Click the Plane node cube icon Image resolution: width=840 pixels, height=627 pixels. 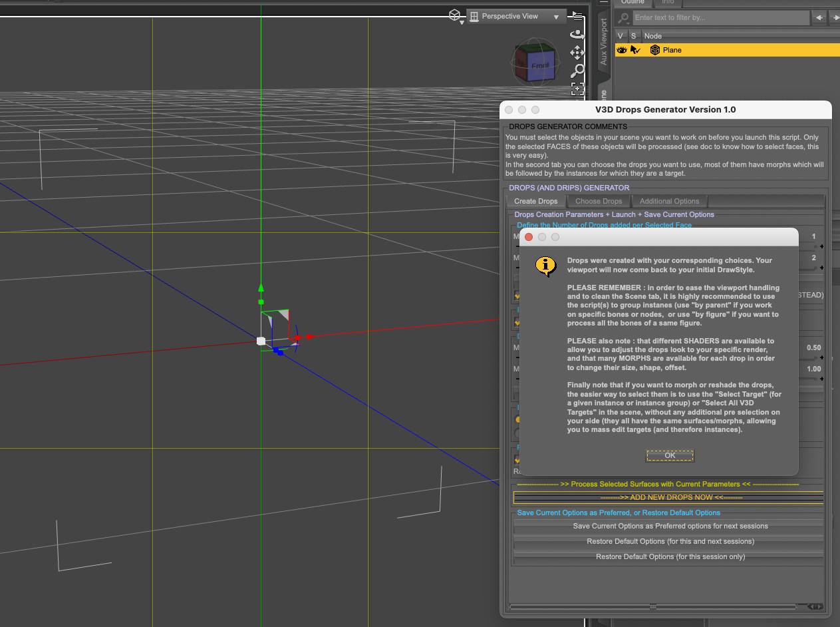pos(654,50)
